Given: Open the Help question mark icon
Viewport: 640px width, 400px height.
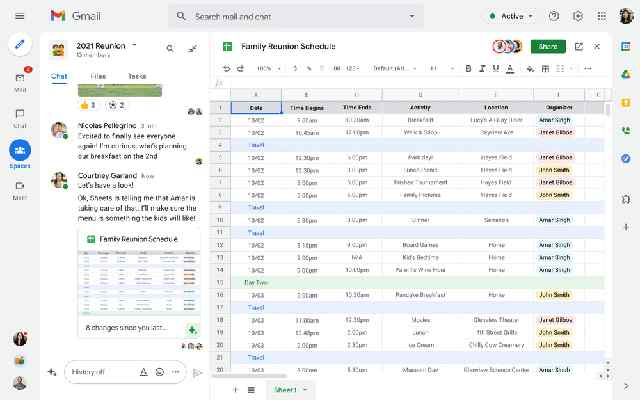Looking at the screenshot, I should (553, 16).
